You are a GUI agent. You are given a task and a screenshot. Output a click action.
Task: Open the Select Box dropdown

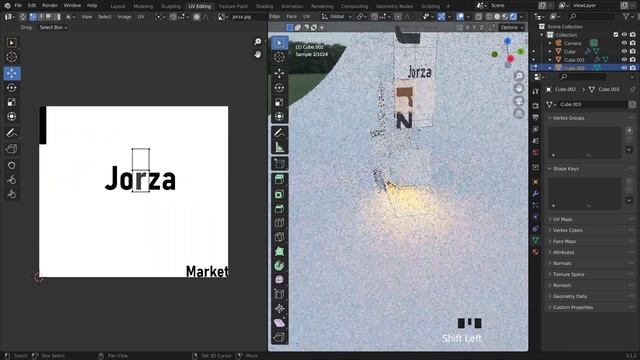pyautogui.click(x=53, y=27)
